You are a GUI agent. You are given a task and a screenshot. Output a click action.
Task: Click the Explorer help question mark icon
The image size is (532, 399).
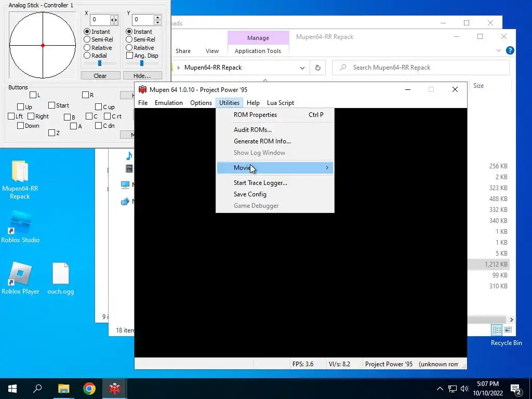click(510, 50)
